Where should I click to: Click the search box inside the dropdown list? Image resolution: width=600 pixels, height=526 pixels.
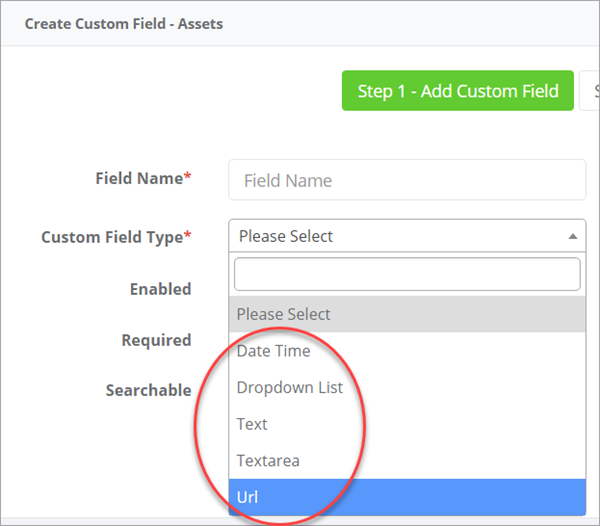pos(407,274)
